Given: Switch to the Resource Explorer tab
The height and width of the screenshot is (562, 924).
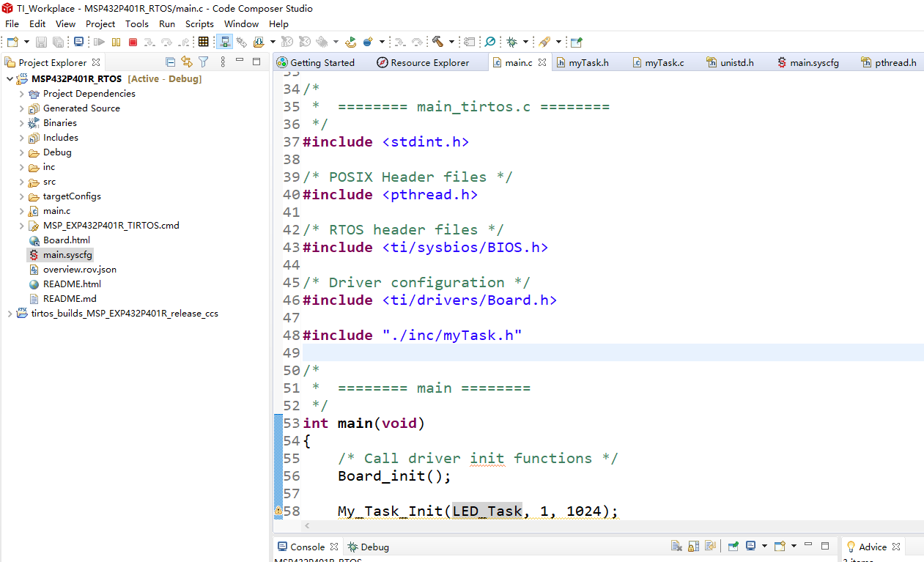Looking at the screenshot, I should [x=424, y=62].
